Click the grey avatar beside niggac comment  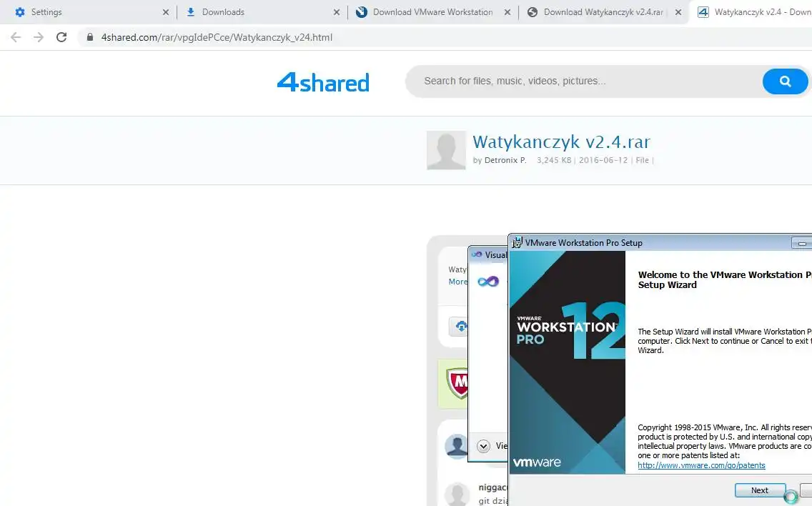[x=457, y=494]
